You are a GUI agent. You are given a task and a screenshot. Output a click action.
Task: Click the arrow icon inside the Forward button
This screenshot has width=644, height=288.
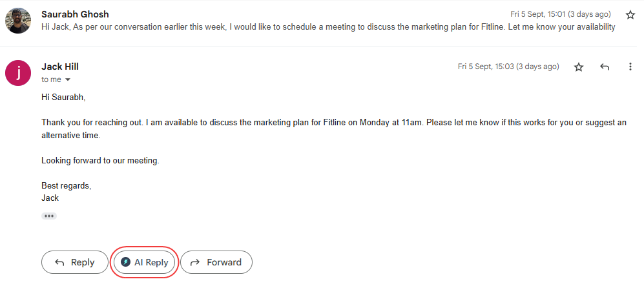coord(195,262)
